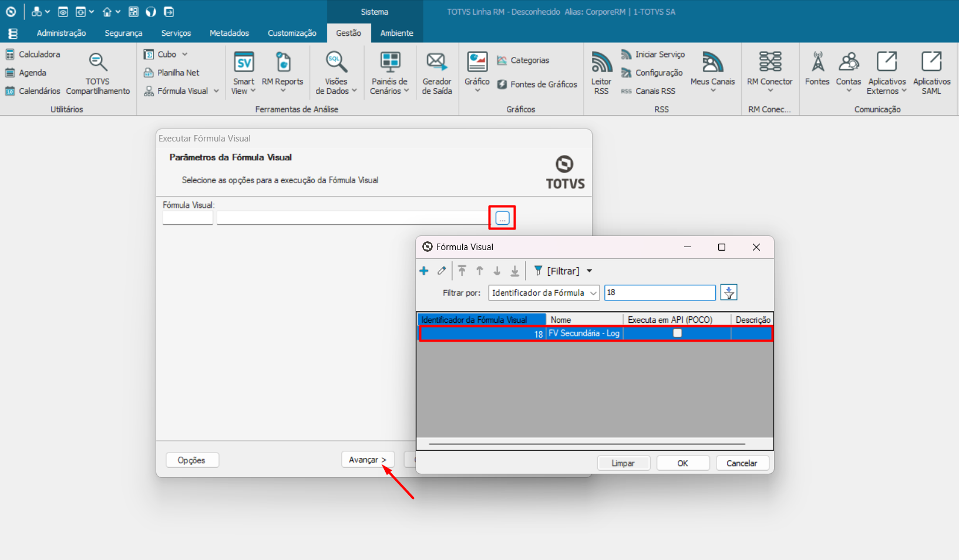Expand the Meus Canais dropdown
This screenshot has height=560, width=959.
(712, 91)
